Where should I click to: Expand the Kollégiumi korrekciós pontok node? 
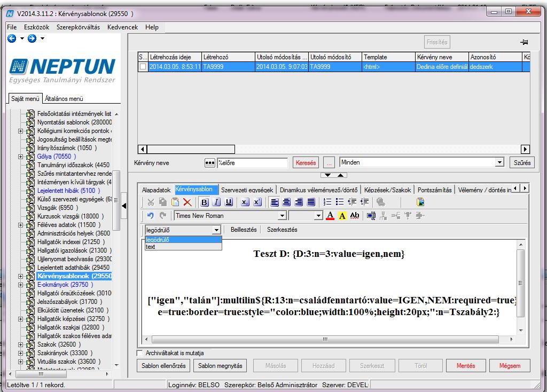(21, 131)
